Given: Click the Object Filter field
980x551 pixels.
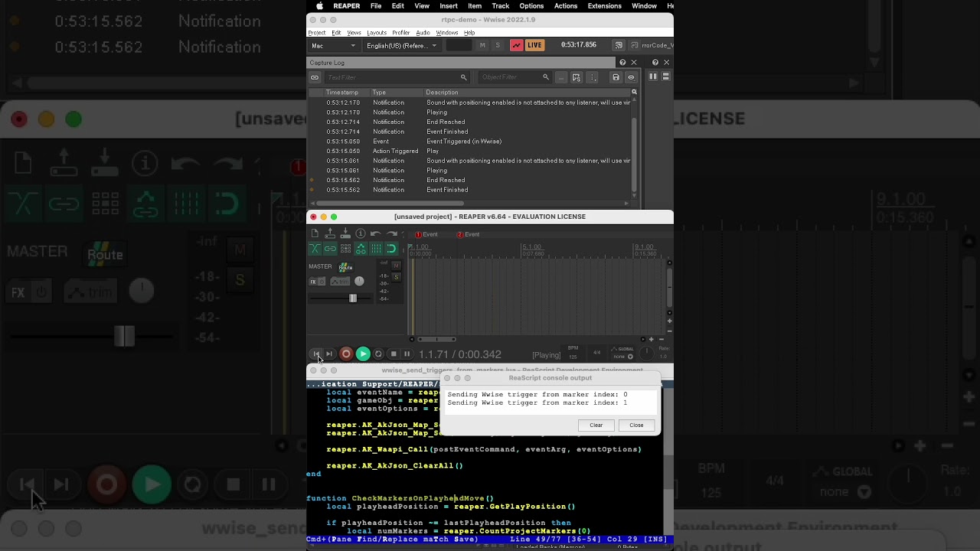Looking at the screenshot, I should click(514, 77).
